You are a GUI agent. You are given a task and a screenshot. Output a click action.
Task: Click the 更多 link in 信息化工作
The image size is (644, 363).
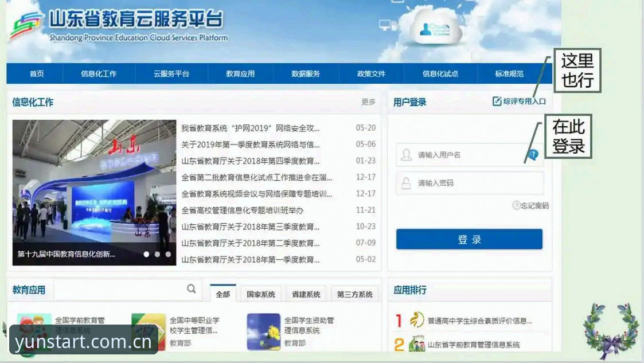pyautogui.click(x=368, y=102)
